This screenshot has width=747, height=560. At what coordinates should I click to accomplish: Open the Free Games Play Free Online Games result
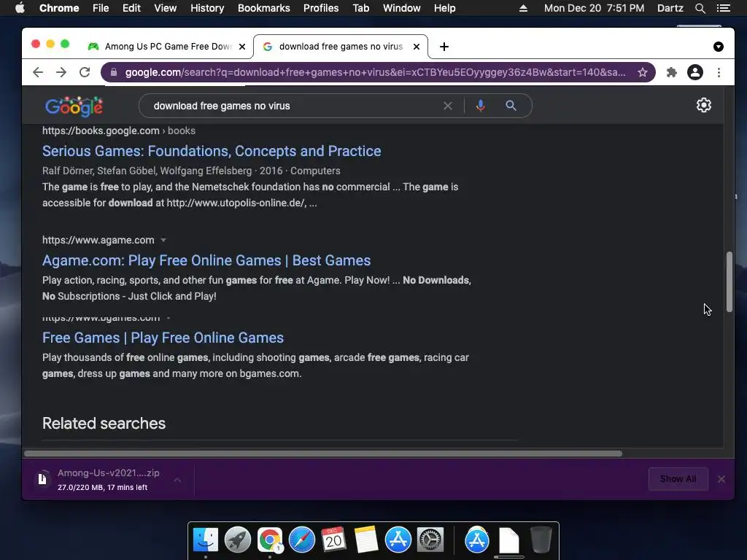pos(163,338)
